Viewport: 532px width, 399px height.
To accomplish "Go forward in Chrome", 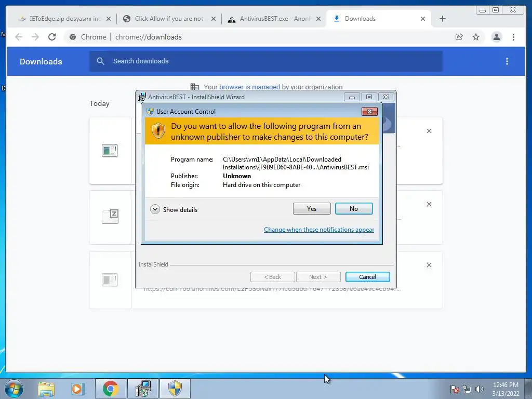I will click(35, 37).
